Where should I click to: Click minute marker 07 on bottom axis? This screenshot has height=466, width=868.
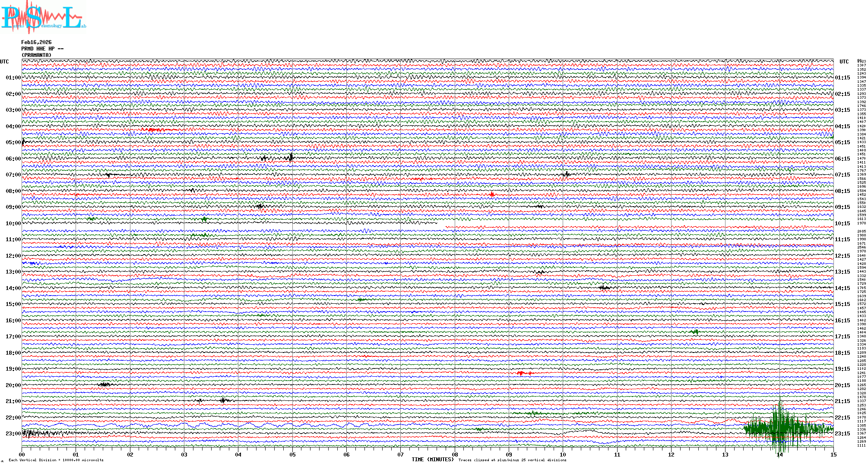(x=401, y=455)
